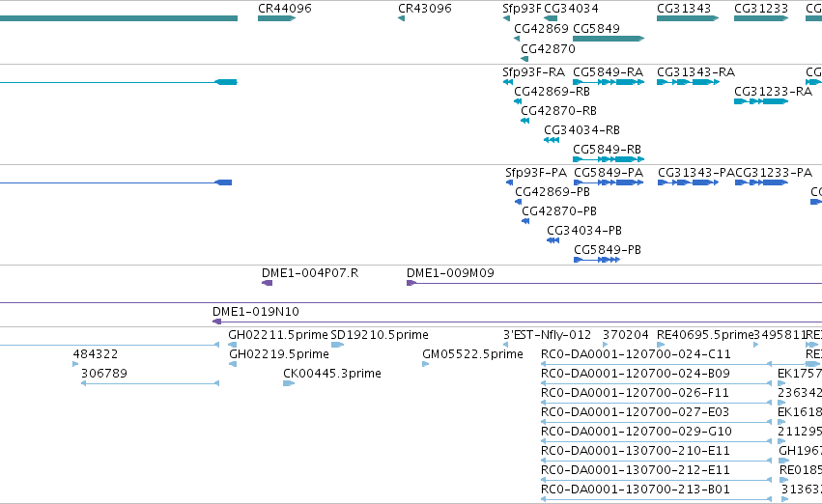Screen dimensions: 822x504
Task: Select the DME1-004P07.R clone
Action: (267, 284)
